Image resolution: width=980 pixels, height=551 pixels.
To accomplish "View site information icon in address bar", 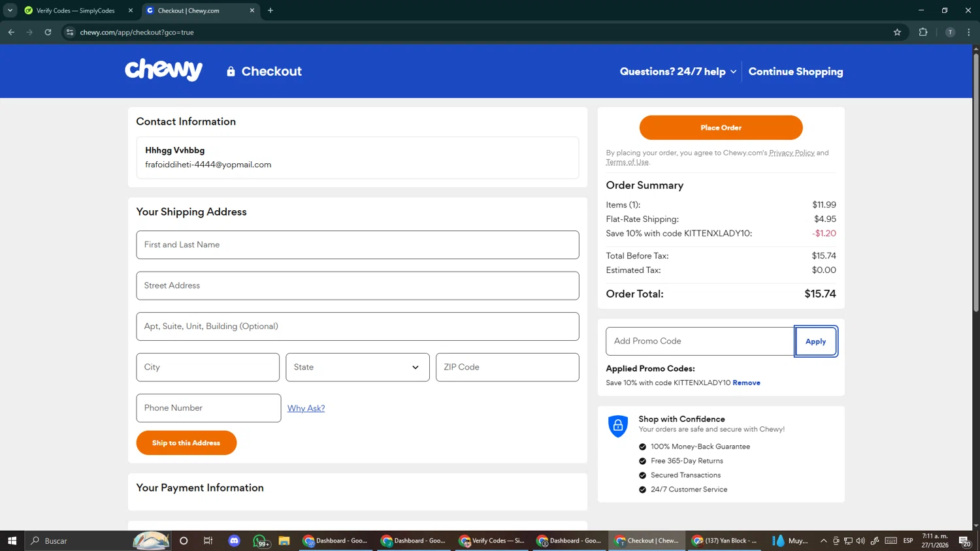I will pos(70,32).
